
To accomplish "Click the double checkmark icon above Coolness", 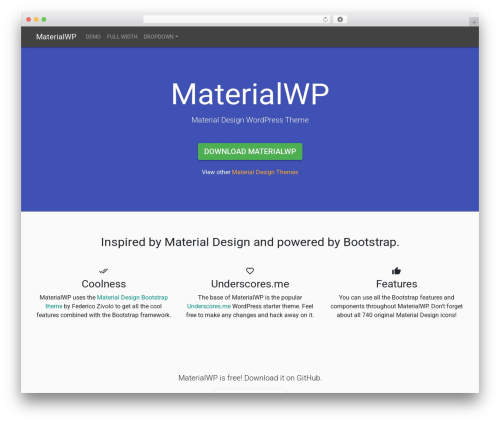I will [104, 271].
